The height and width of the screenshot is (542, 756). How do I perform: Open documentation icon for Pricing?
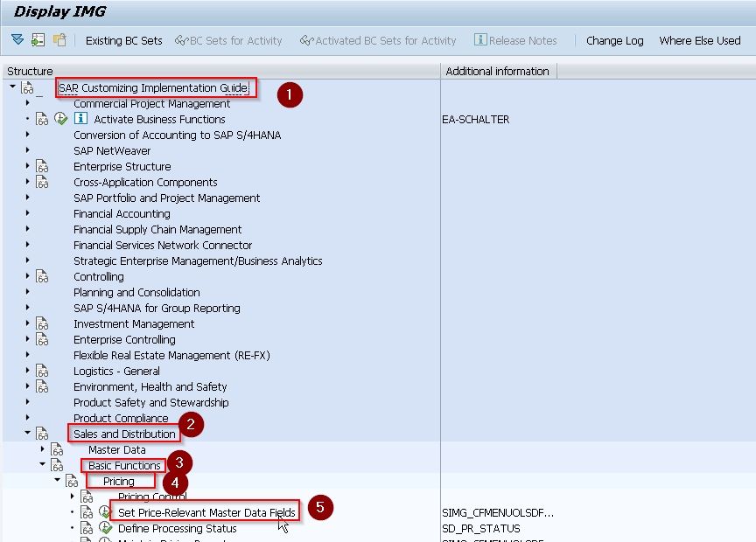pos(73,482)
